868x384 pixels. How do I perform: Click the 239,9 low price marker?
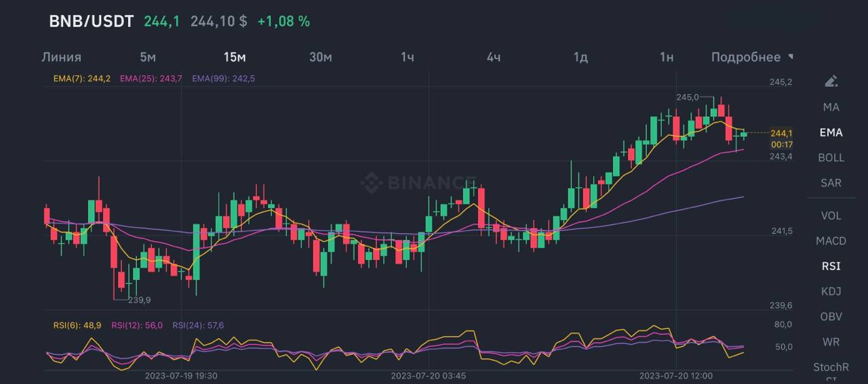[x=140, y=299]
